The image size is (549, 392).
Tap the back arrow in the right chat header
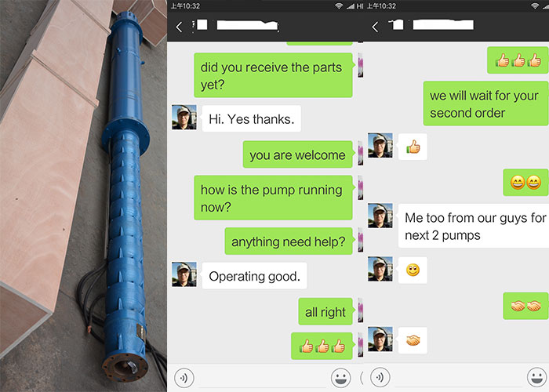coord(375,27)
